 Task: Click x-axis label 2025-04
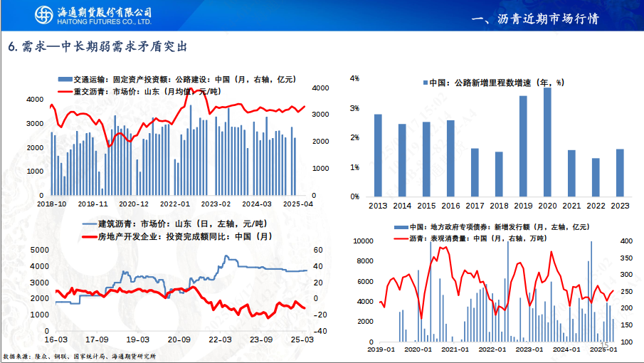298,204
